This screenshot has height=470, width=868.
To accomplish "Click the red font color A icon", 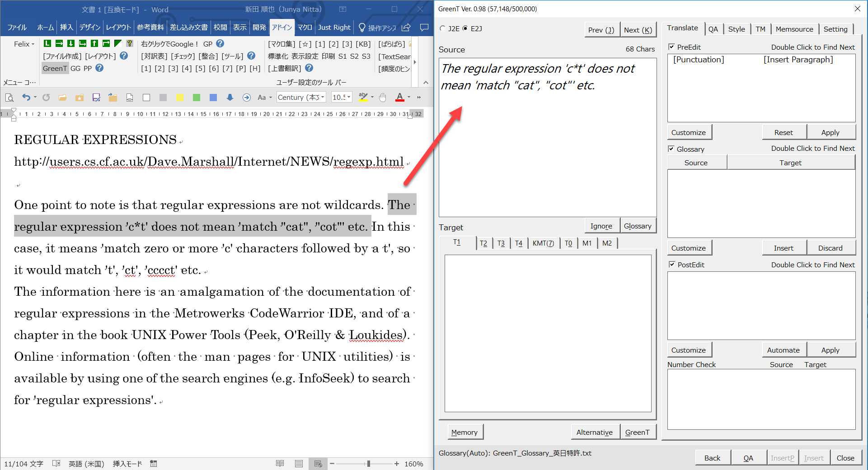I will (399, 98).
